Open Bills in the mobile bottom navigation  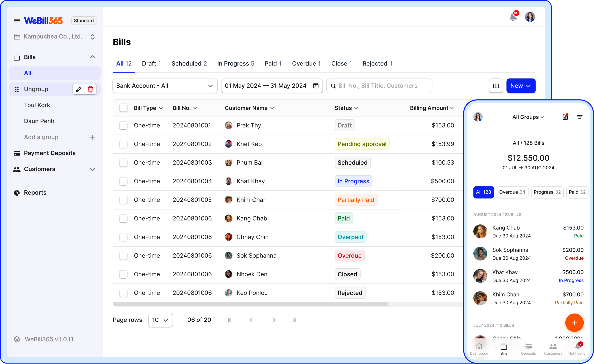(504, 349)
